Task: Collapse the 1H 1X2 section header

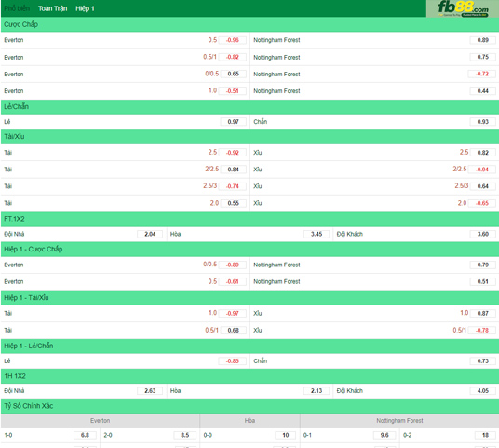Action: coord(249,376)
